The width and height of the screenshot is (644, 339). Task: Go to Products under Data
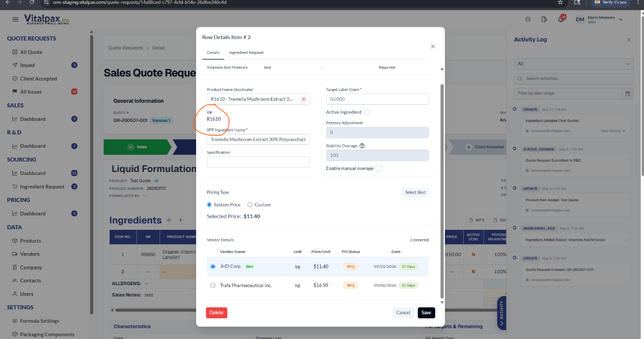pos(30,241)
